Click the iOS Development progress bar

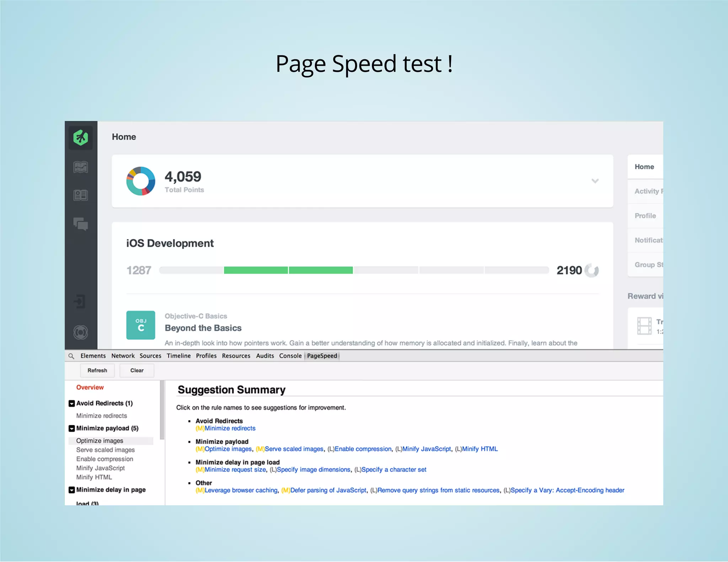click(x=354, y=270)
